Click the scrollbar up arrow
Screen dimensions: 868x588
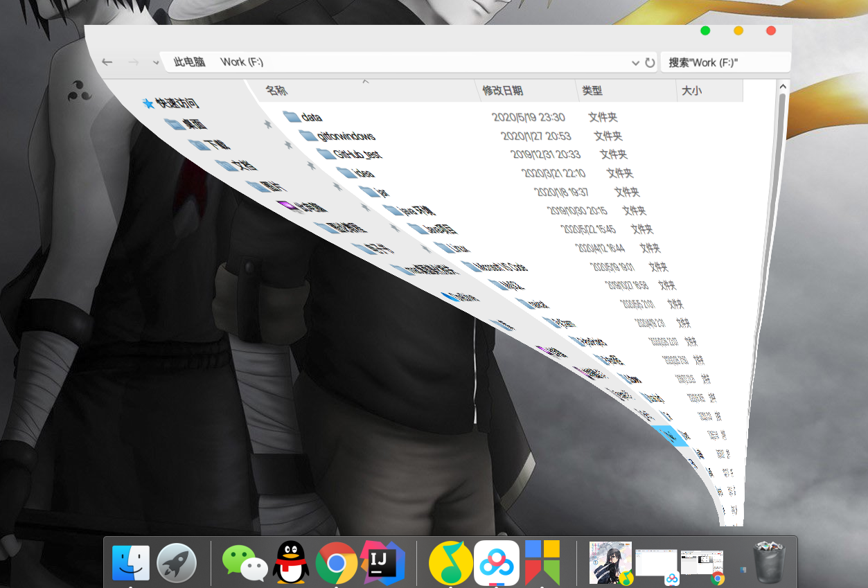(783, 87)
